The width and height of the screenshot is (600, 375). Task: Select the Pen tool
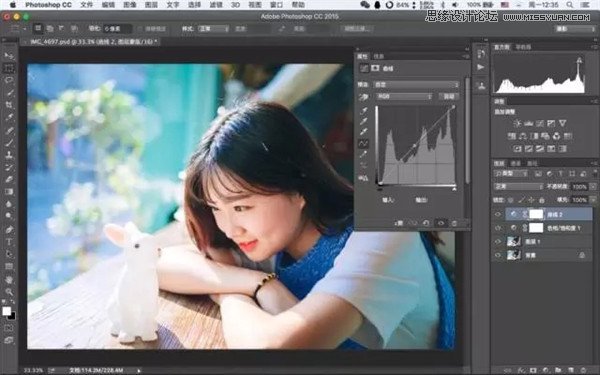[8, 229]
